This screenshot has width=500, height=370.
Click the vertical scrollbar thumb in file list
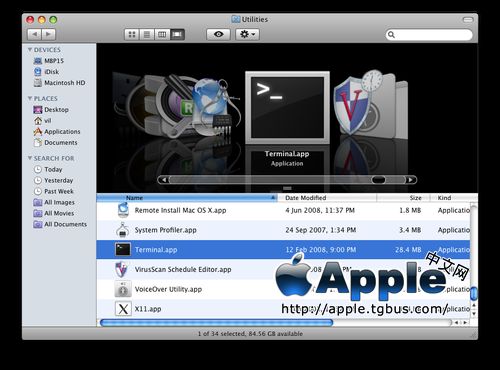(x=474, y=293)
